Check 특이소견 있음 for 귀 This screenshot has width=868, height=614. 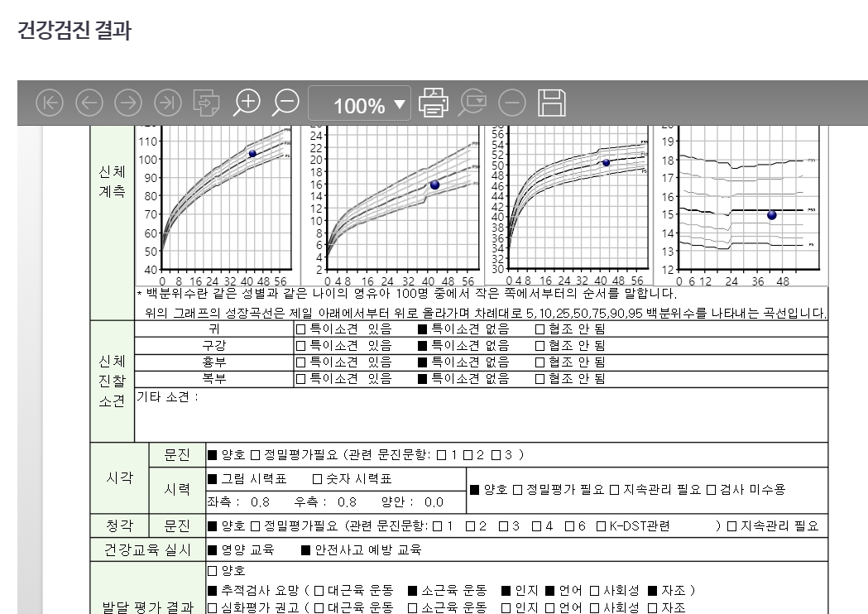coord(300,329)
